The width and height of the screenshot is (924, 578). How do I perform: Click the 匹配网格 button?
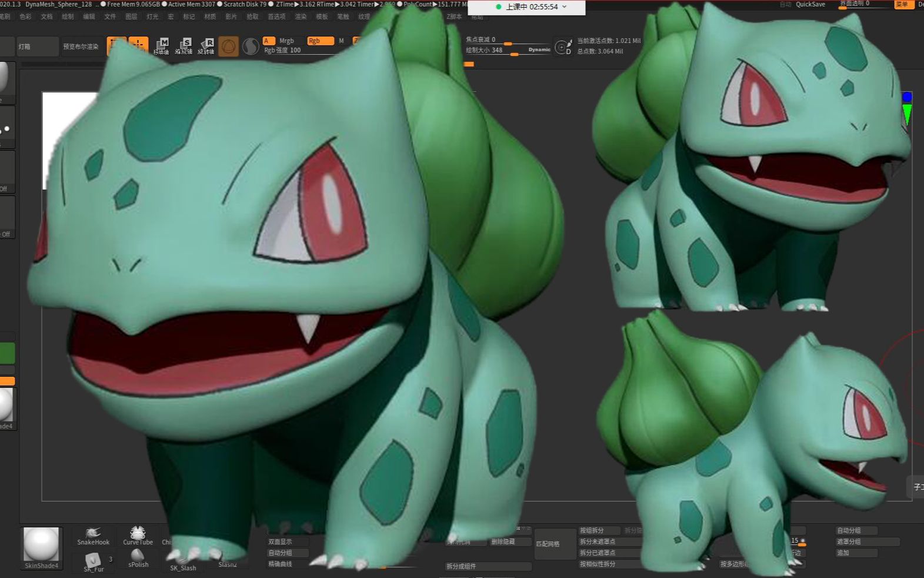555,544
